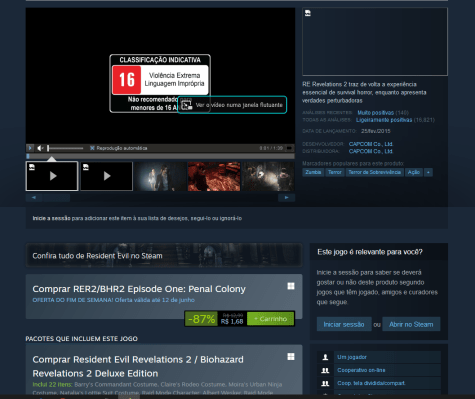475x399 pixels.
Task: Open recent reviews 'Muito positivas'
Action: (x=375, y=113)
